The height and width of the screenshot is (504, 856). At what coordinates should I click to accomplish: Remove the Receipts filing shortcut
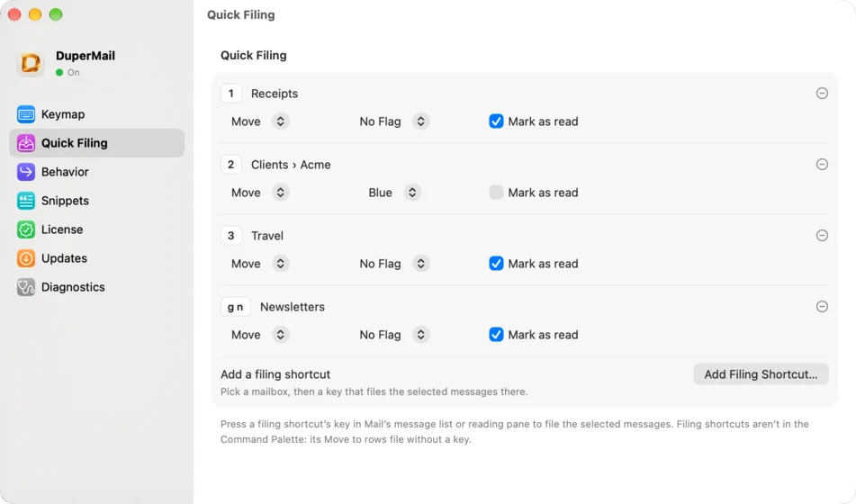pos(822,94)
